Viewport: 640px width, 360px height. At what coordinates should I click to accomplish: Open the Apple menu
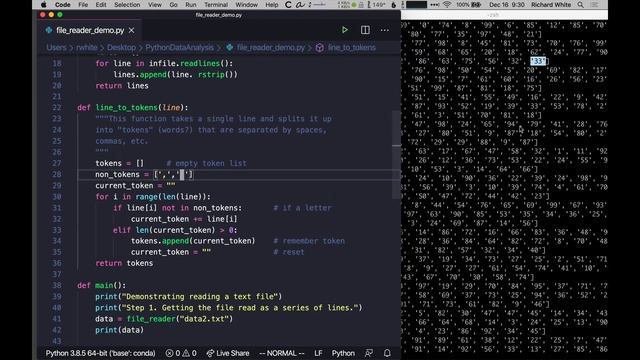pos(44,5)
